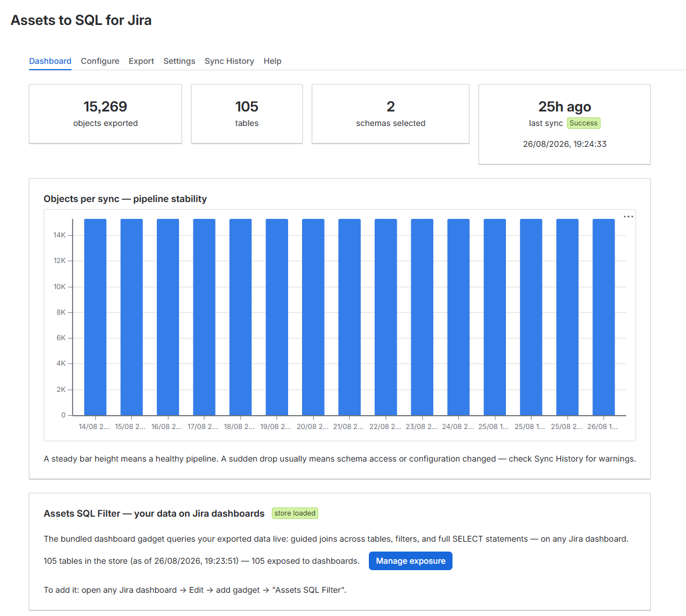The height and width of the screenshot is (616, 686).
Task: Click the bar for 21/08
Action: 350,317
